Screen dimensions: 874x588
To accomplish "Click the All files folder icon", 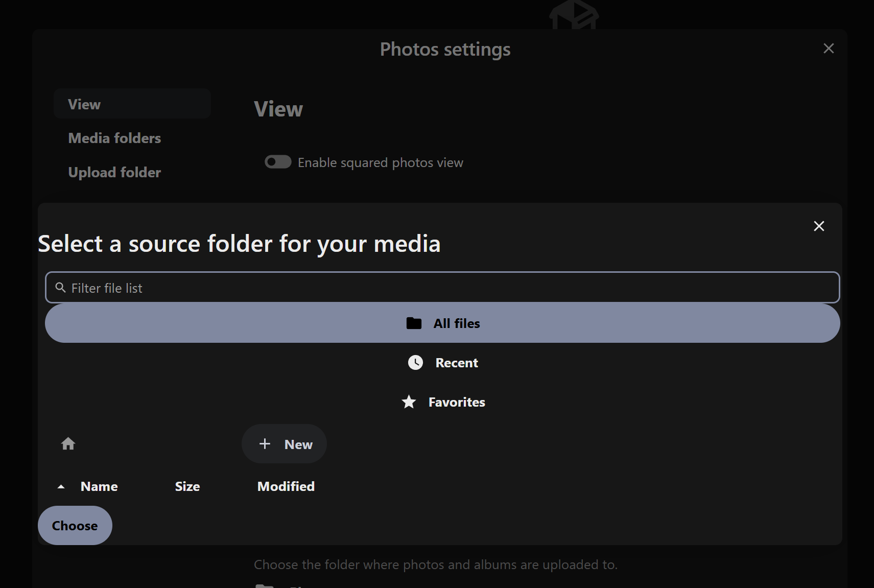I will [x=414, y=323].
